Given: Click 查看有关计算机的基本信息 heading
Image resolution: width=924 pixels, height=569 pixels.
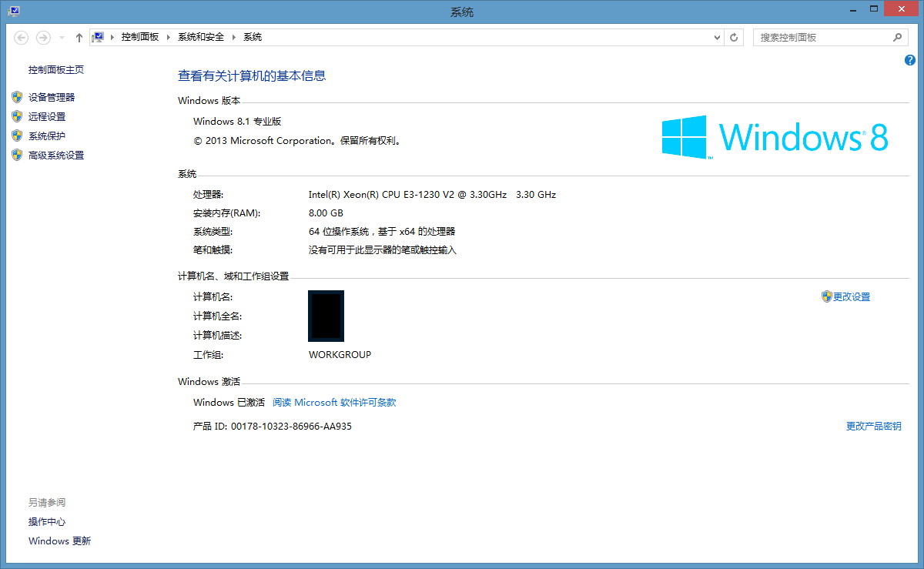Looking at the screenshot, I should tap(252, 75).
